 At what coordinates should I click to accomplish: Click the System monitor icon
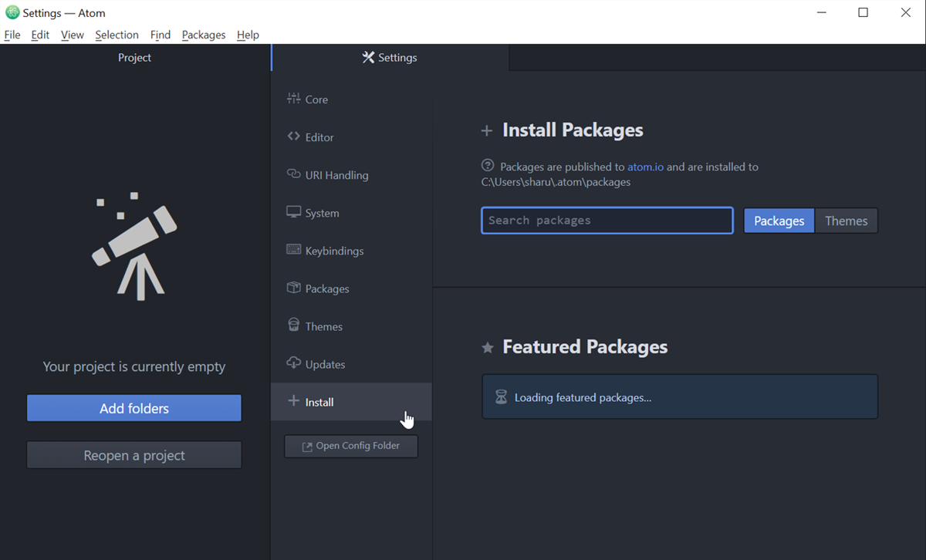click(x=293, y=212)
